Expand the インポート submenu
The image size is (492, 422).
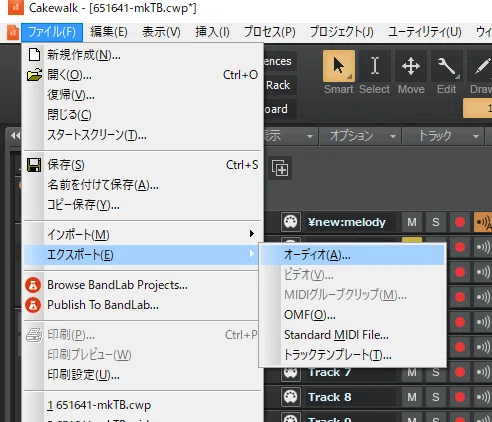[x=143, y=235]
